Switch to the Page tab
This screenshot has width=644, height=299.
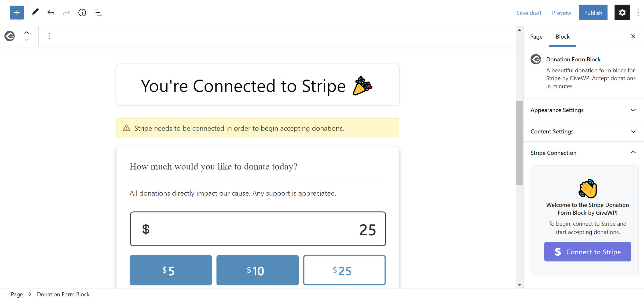[x=536, y=36]
